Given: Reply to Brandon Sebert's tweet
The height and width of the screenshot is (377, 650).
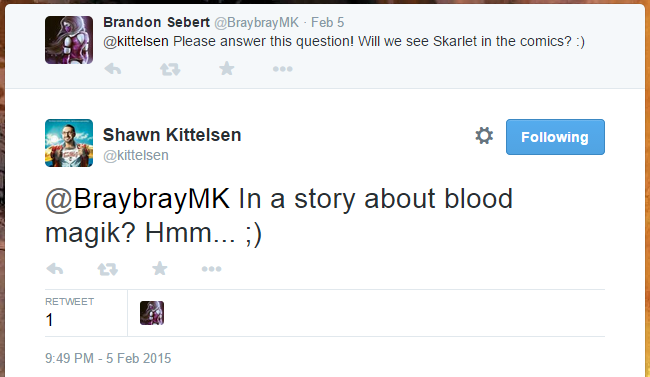Looking at the screenshot, I should pos(113,69).
